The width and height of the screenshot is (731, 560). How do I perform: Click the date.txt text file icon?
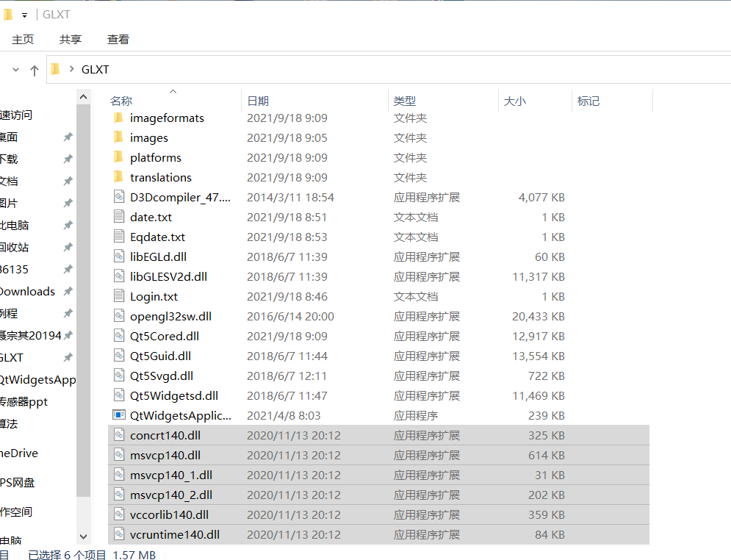(x=119, y=217)
